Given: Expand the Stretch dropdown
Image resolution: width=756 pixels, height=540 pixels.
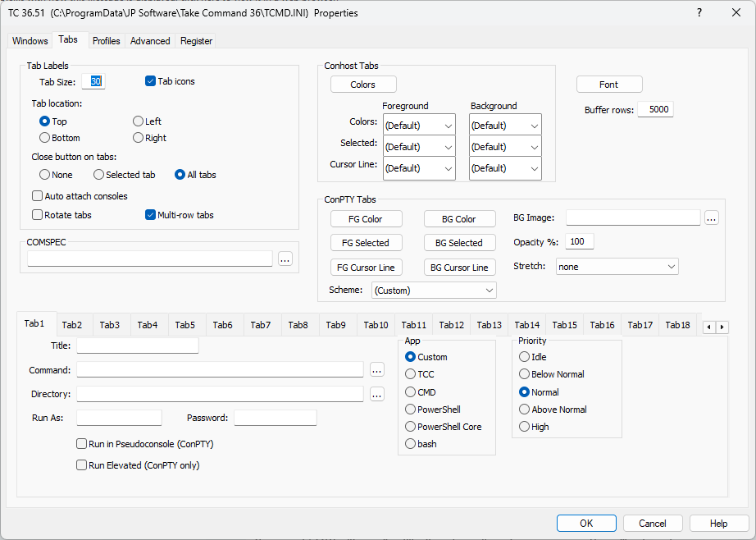Looking at the screenshot, I should [617, 267].
